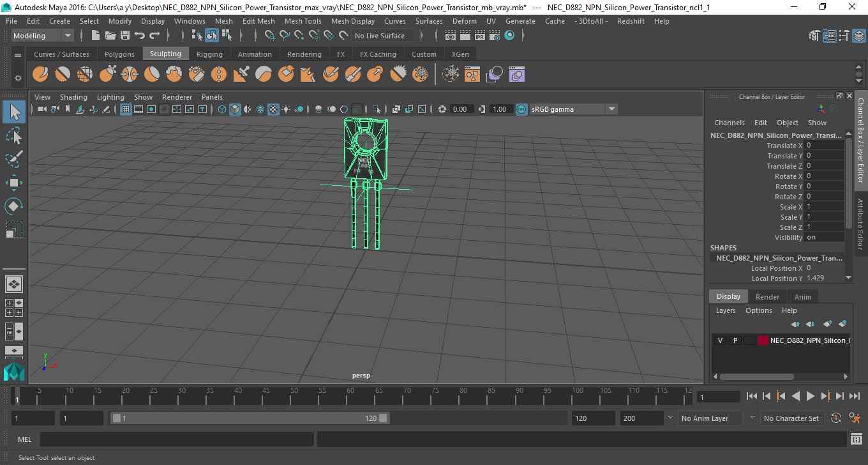Open the viewport Shading menu
Image resolution: width=868 pixels, height=465 pixels.
click(x=73, y=97)
